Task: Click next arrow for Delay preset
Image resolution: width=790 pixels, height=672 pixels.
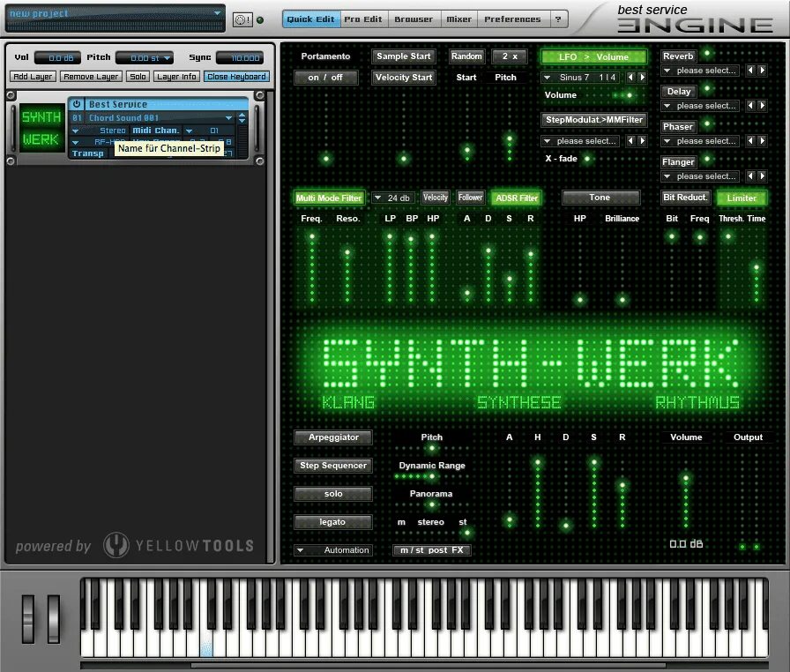Action: click(763, 105)
